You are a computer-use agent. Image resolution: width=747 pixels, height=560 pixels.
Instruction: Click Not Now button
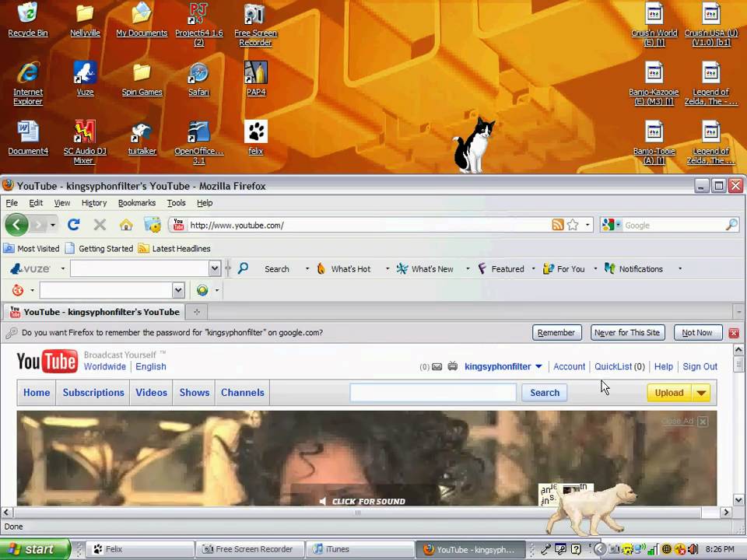[697, 332]
